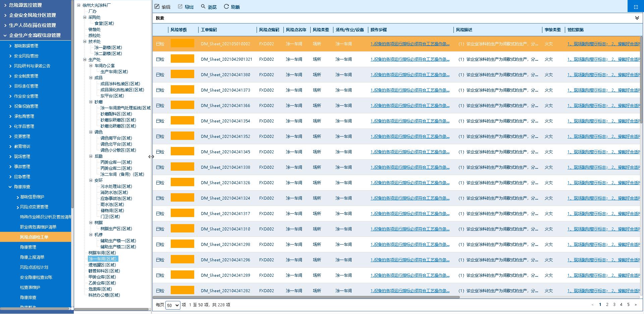Open the 风险点巡检计划 menu item
This screenshot has width=644, height=314.
(34, 267)
